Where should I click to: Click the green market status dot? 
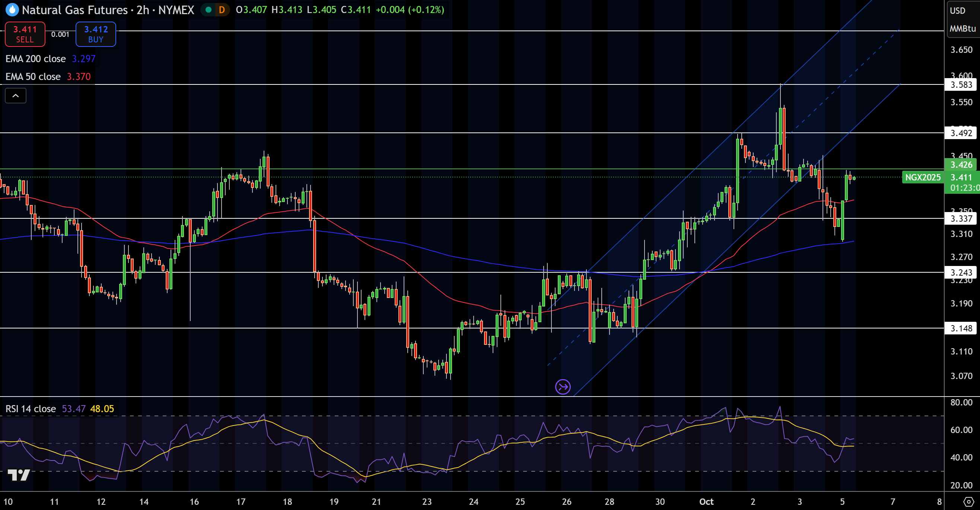click(209, 10)
